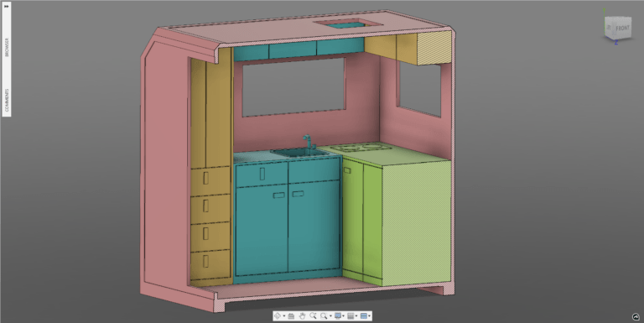Click the Zoom Window/Fit tool
Viewport: 644px width, 323px height.
(324, 316)
